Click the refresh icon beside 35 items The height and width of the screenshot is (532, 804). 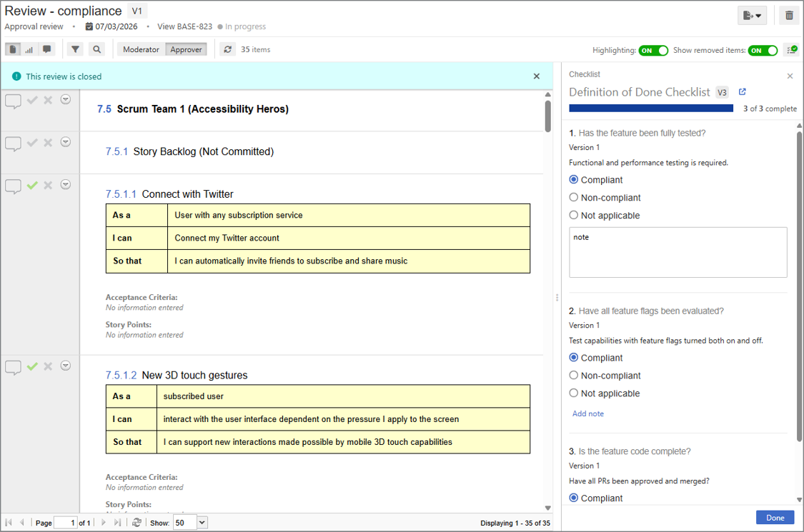228,49
